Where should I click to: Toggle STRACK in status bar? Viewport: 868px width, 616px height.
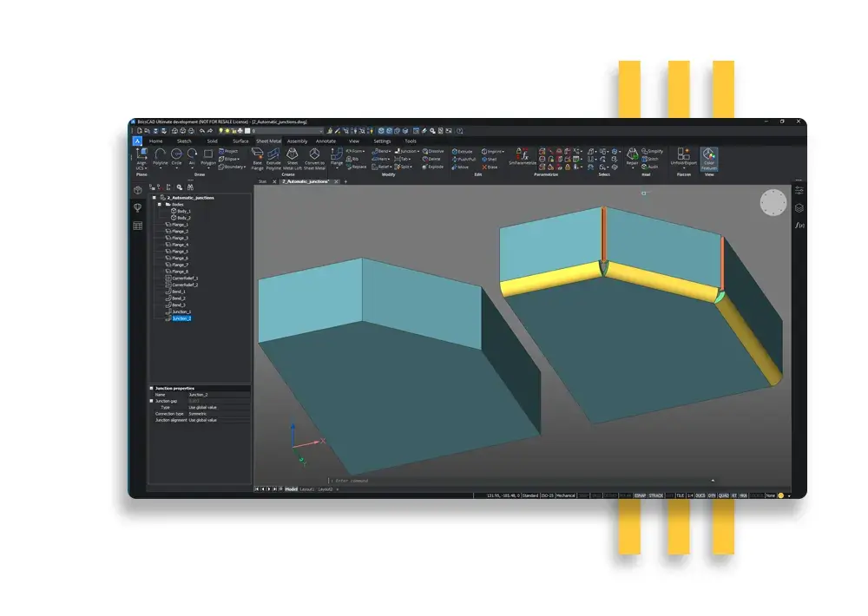[656, 495]
